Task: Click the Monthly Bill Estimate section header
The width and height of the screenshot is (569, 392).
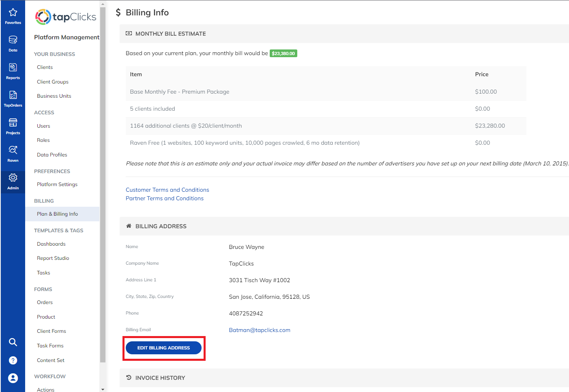Action: 344,34
